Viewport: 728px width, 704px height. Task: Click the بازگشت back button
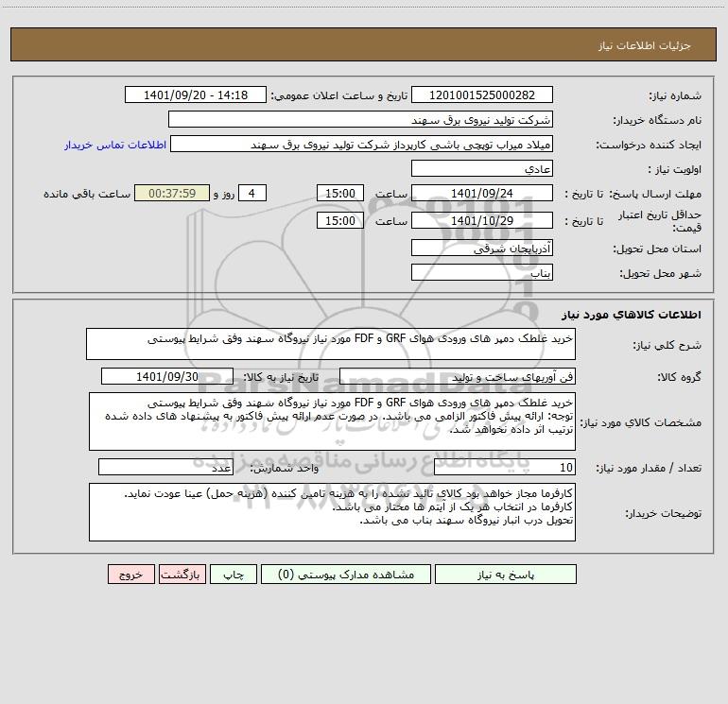point(182,575)
